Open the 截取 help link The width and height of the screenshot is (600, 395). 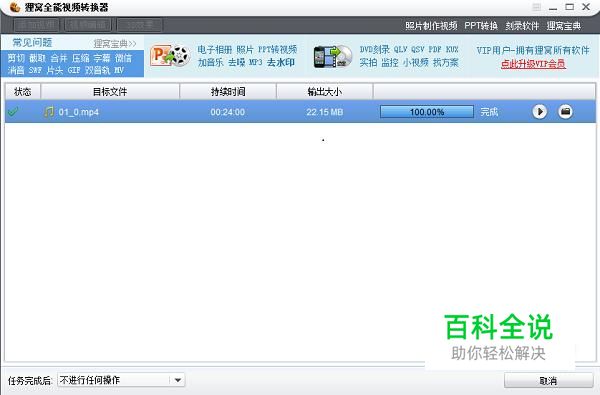coord(38,58)
